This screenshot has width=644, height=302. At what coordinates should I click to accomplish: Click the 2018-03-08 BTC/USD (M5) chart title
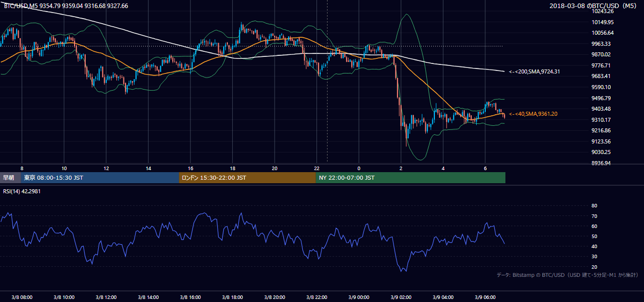coord(594,6)
